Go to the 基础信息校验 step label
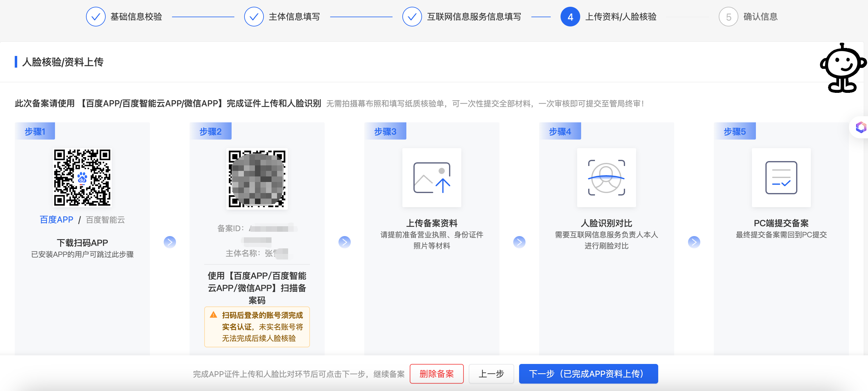868x391 pixels. click(136, 17)
